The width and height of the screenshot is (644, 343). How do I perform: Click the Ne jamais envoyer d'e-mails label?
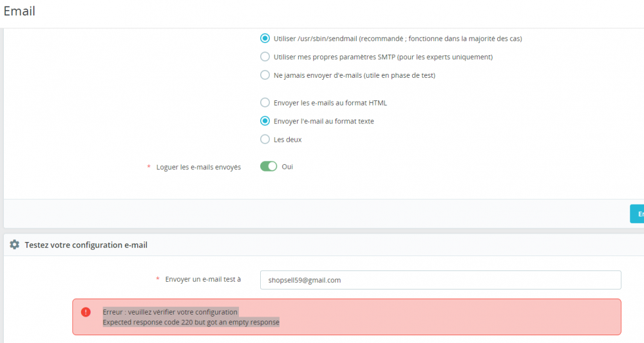(354, 75)
